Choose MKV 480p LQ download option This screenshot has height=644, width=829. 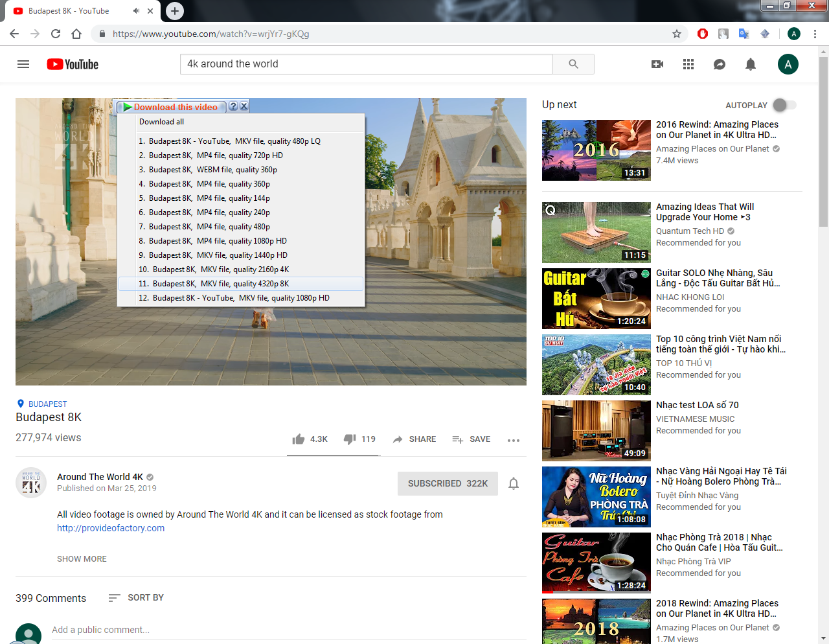pyautogui.click(x=241, y=141)
